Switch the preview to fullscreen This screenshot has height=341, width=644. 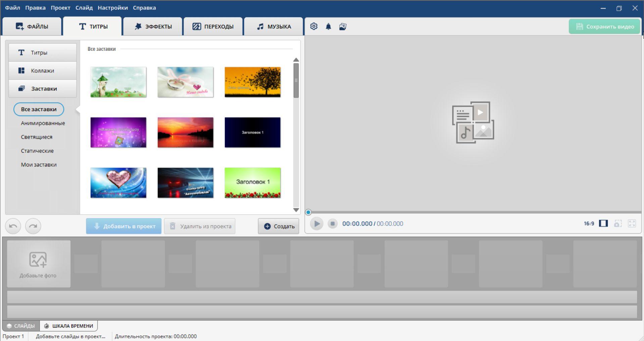click(x=632, y=224)
